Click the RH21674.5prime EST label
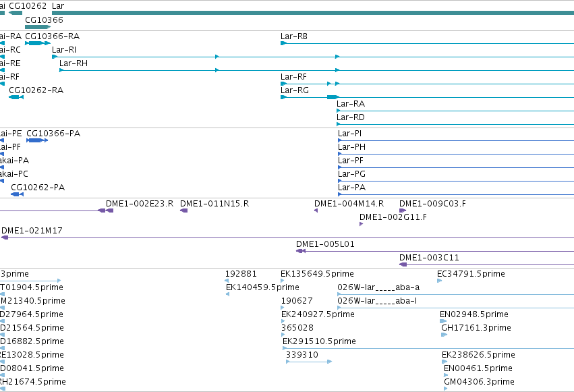The height and width of the screenshot is (392, 574). pos(33,382)
